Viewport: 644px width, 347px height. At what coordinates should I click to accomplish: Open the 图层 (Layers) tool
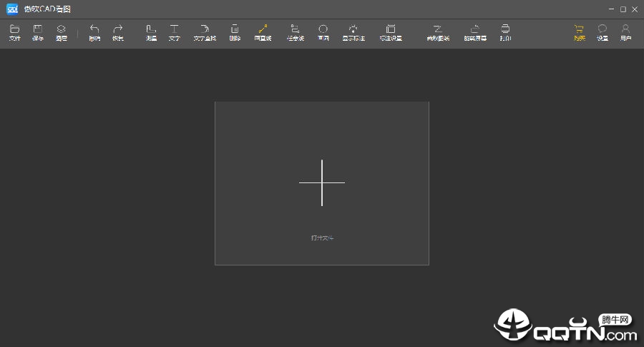62,33
